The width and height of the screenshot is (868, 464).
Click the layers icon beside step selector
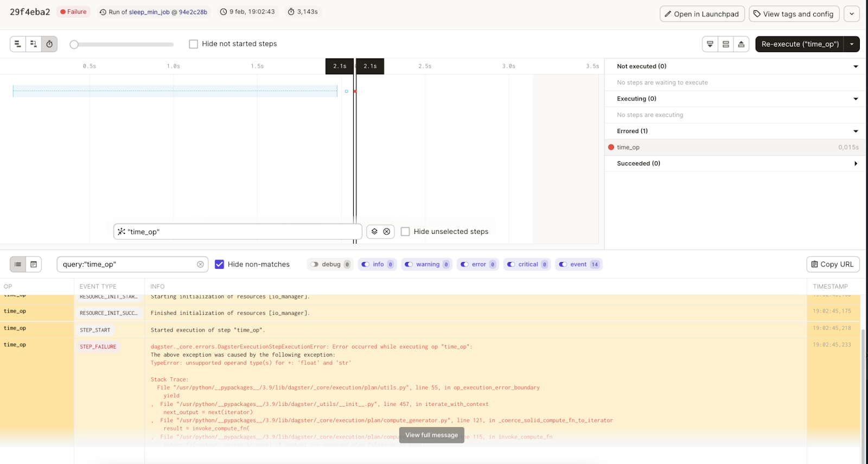click(374, 232)
